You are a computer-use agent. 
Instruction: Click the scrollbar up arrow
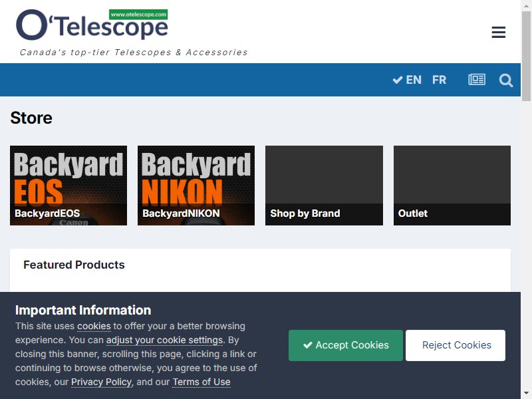pos(526,5)
